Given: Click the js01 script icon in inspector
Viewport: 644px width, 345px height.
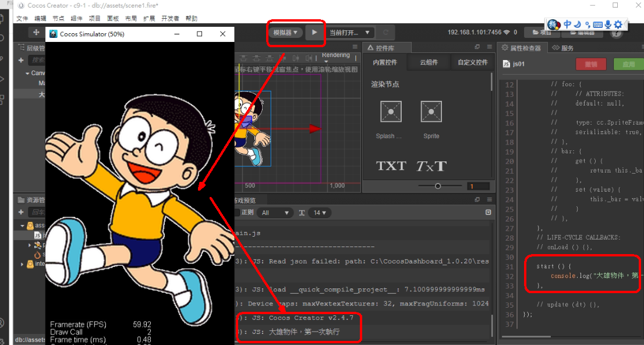Looking at the screenshot, I should pyautogui.click(x=507, y=64).
